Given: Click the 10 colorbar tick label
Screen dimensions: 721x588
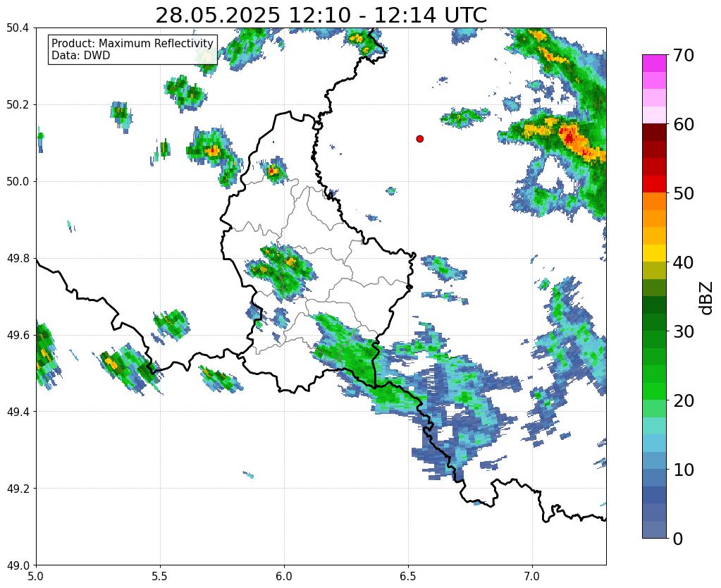Looking at the screenshot, I should [683, 470].
